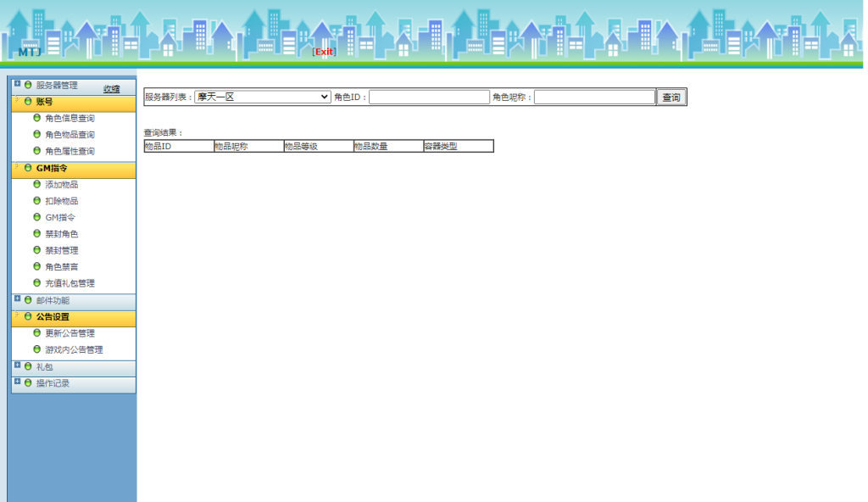868x502 pixels.
Task: Click the green icon beside 充值礼包管理
Action: pos(36,283)
